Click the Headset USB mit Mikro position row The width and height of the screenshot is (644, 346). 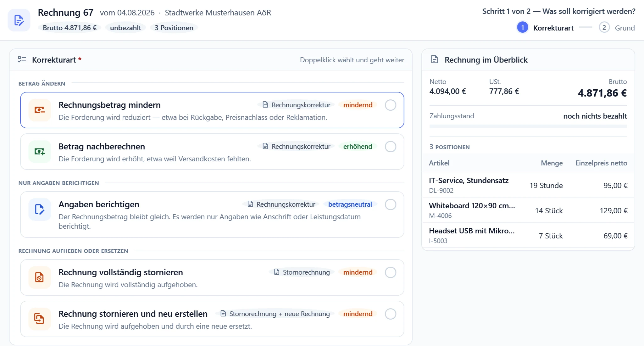click(x=528, y=235)
